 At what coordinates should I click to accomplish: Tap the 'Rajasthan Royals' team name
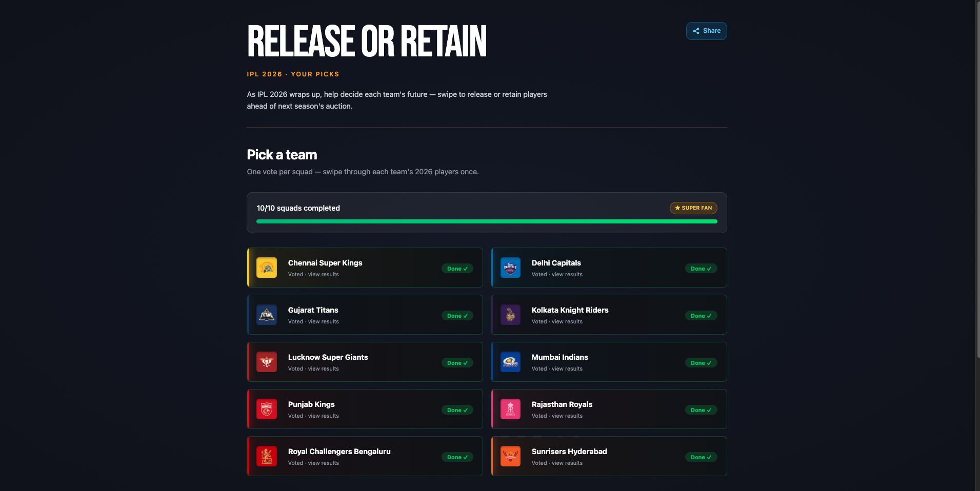pos(562,404)
